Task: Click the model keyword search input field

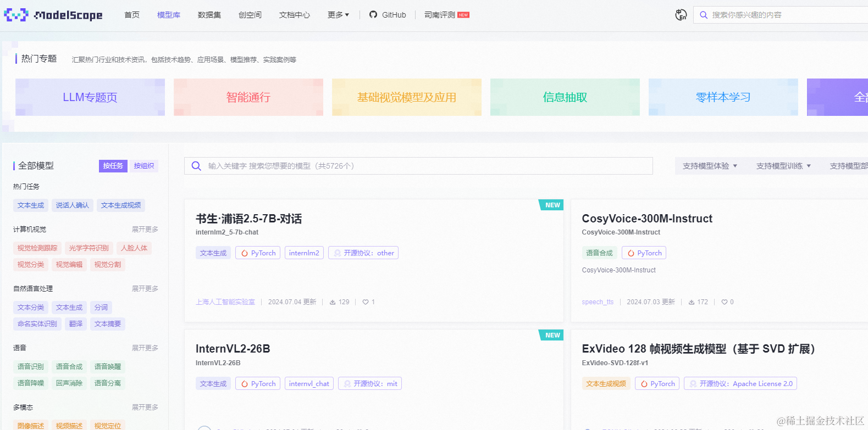Action: tap(418, 166)
